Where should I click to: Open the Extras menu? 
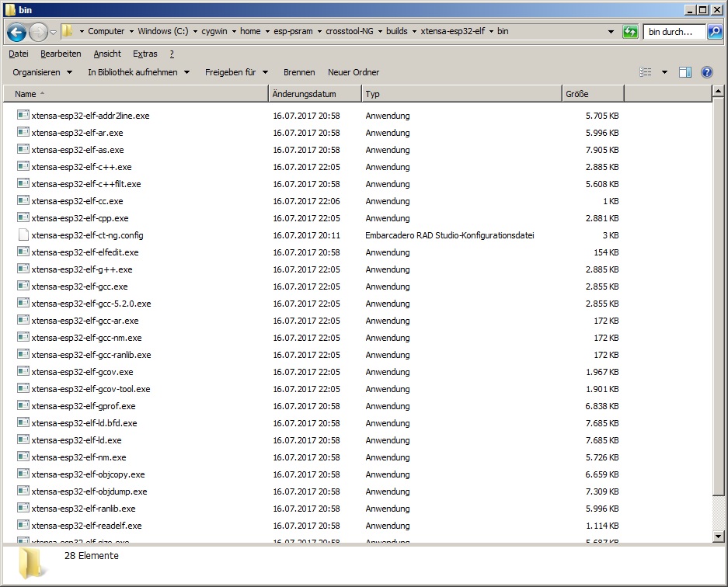(x=145, y=54)
